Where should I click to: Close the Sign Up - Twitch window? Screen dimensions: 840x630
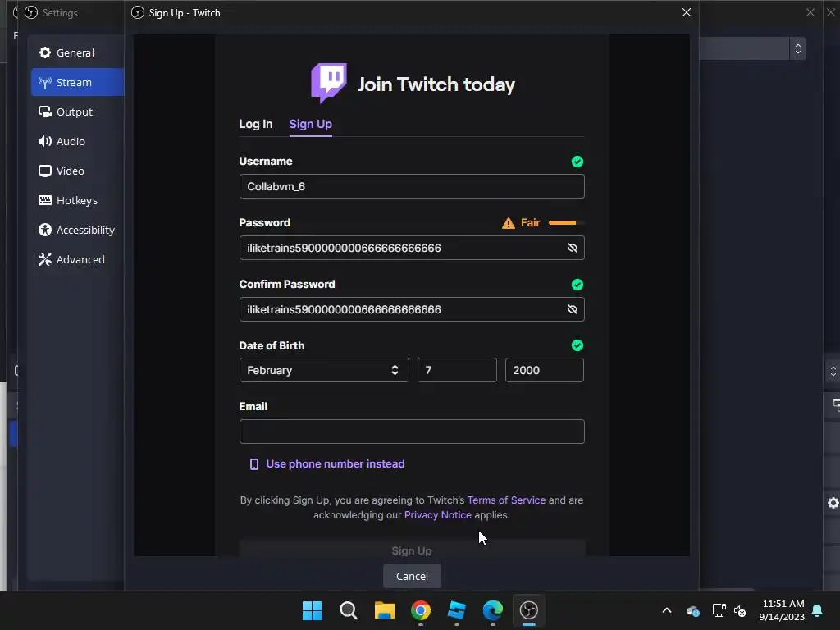click(687, 12)
